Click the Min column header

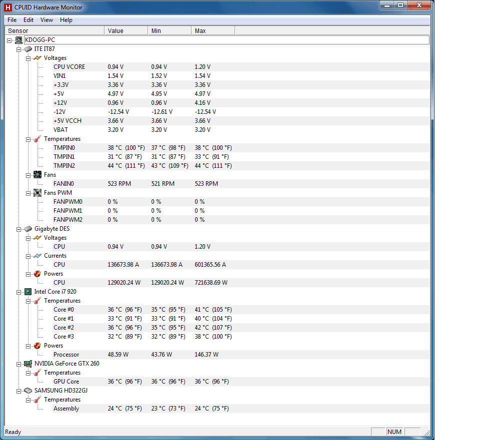point(169,30)
